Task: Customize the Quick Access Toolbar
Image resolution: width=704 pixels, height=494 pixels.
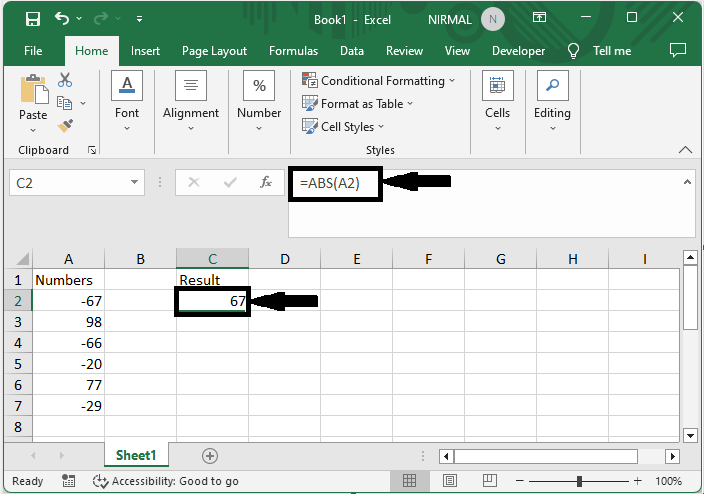Action: [140, 19]
